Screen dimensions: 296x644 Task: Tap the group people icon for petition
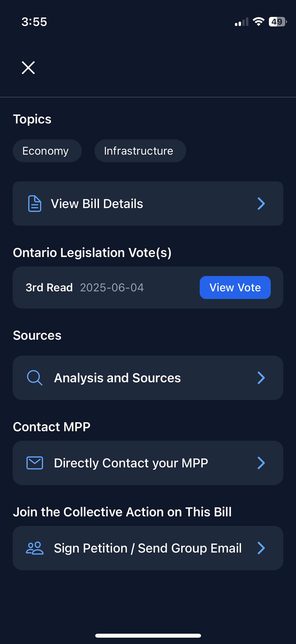pos(35,548)
